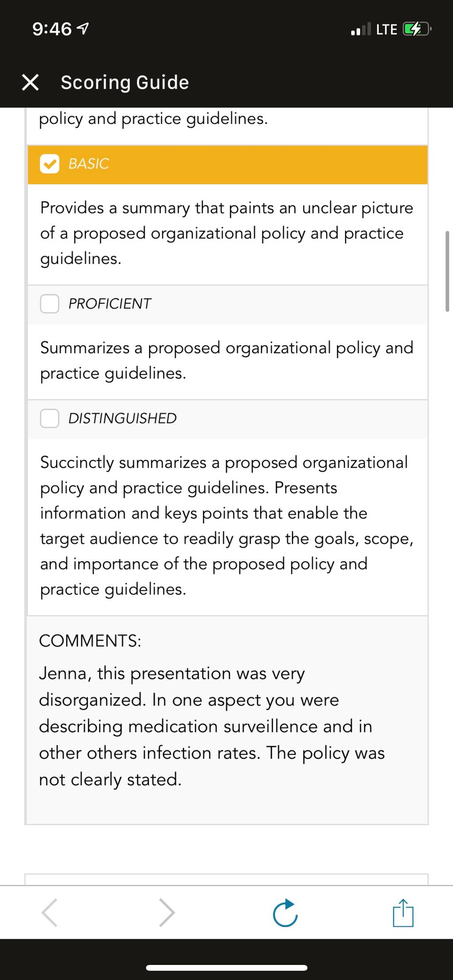Tap the Scoring Guide title
Image resolution: width=453 pixels, height=980 pixels.
point(125,83)
